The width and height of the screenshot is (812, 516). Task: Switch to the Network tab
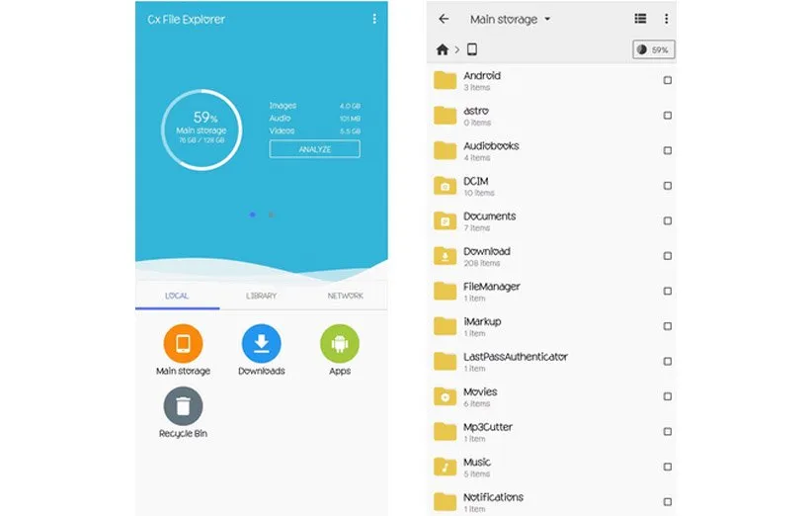[x=345, y=296]
